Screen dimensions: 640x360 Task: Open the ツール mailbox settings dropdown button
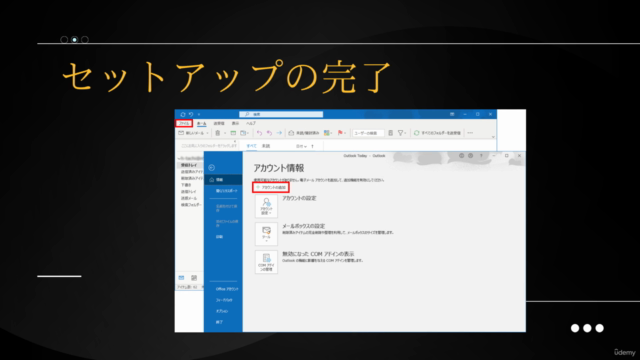point(266,234)
